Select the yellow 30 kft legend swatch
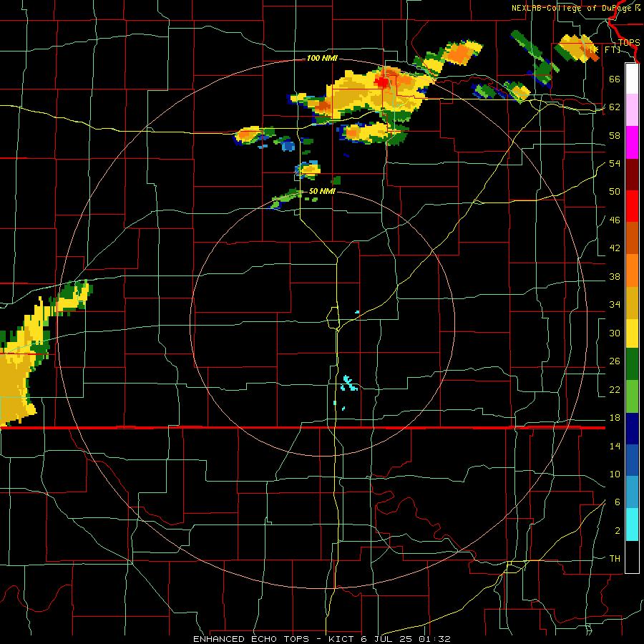Image resolution: width=644 pixels, height=644 pixels. coord(632,333)
